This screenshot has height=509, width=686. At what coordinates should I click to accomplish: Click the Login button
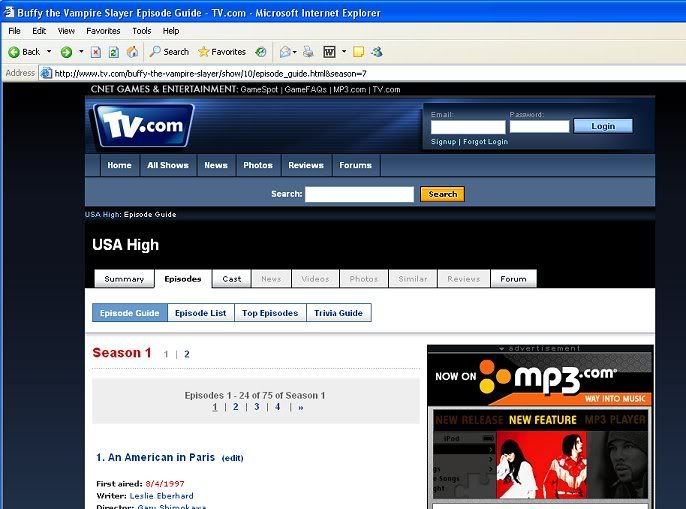603,126
